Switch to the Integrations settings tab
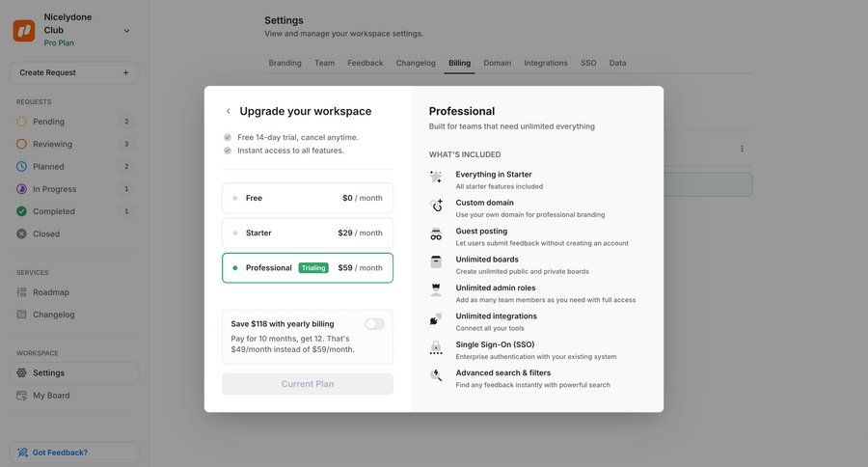The height and width of the screenshot is (467, 868). (546, 63)
